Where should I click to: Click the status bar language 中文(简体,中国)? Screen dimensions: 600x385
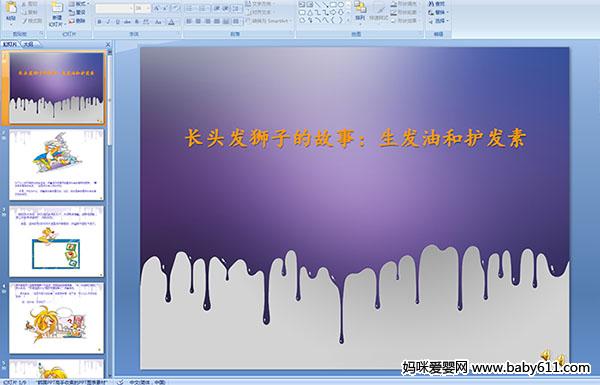pos(148,382)
